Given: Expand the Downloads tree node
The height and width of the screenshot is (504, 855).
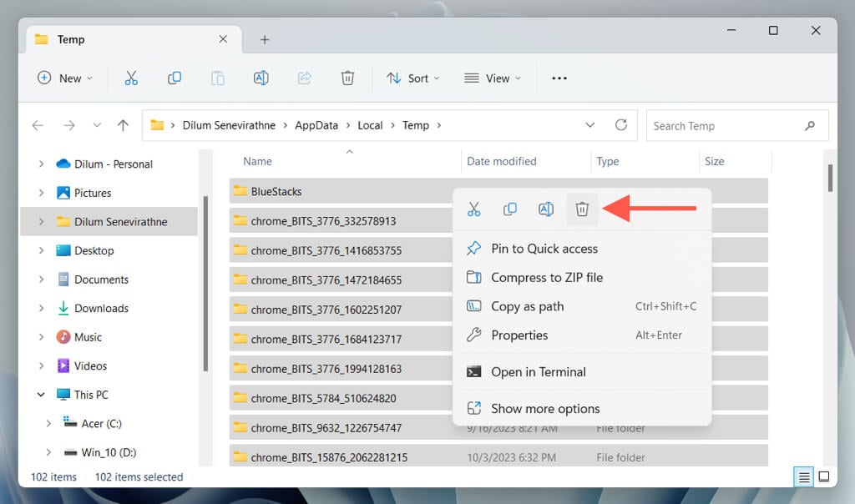Looking at the screenshot, I should [x=41, y=309].
